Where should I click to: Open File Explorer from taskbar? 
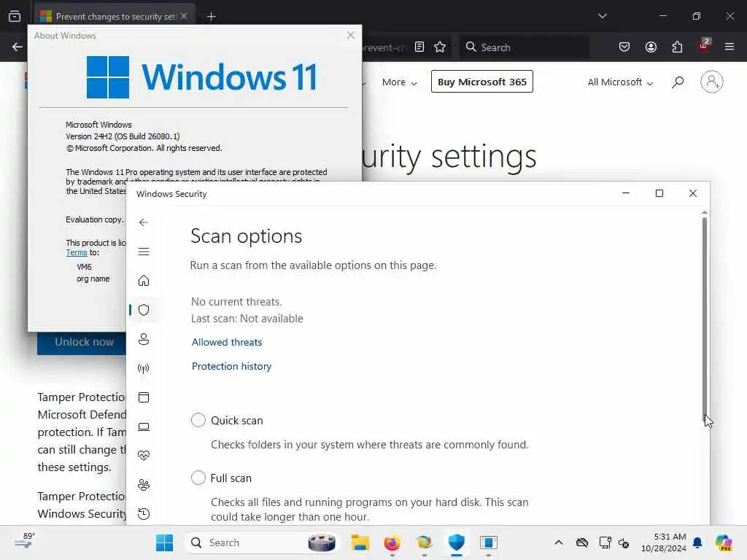tap(360, 542)
